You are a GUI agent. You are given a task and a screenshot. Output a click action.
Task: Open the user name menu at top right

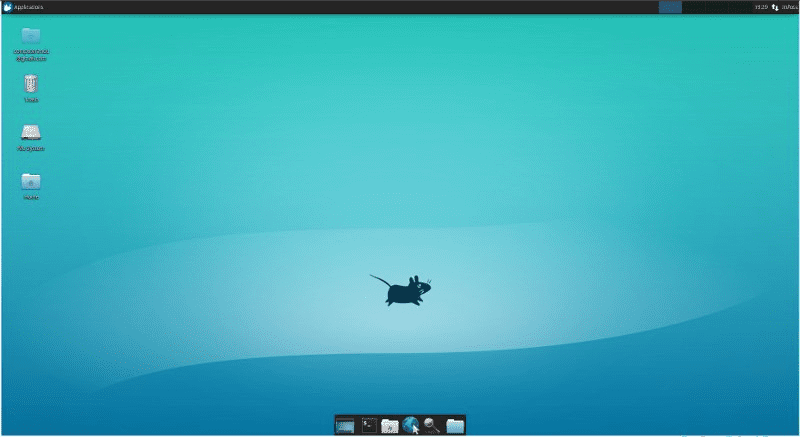tap(789, 7)
